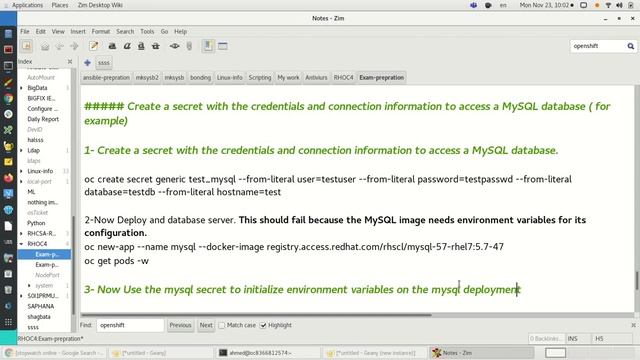Expand the BigData tree node
This screenshot has height=360, width=640.
pyautogui.click(x=22, y=88)
